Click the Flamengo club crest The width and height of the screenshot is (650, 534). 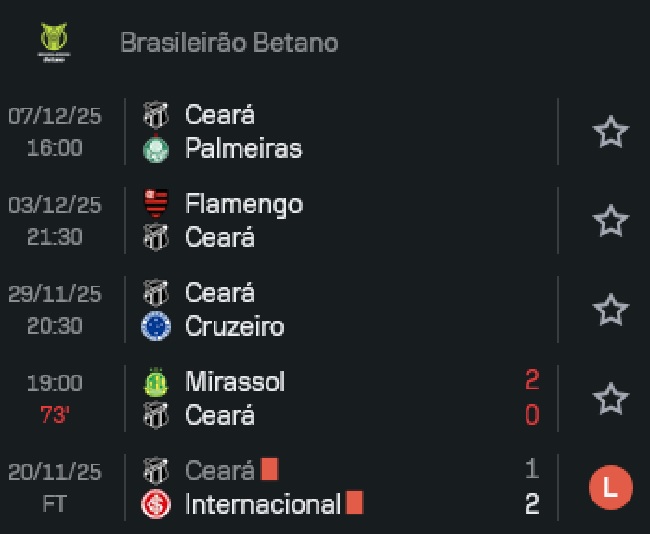tap(156, 204)
